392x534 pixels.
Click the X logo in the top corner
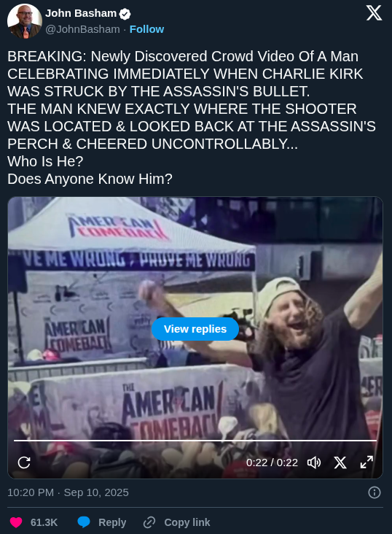[x=374, y=14]
